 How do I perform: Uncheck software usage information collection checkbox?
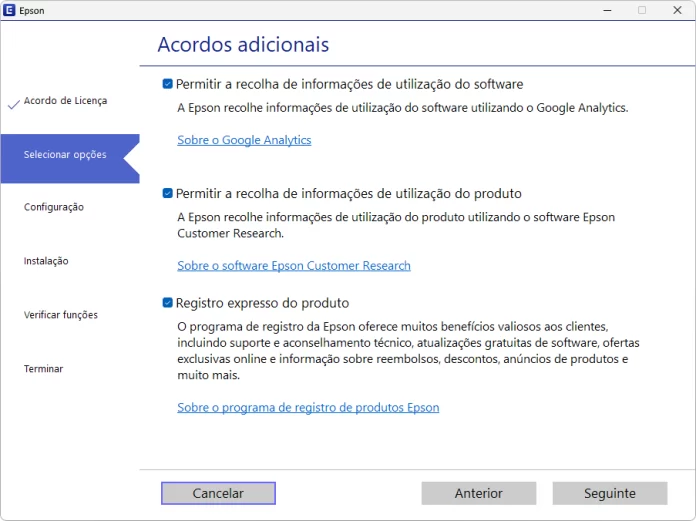[x=167, y=84]
